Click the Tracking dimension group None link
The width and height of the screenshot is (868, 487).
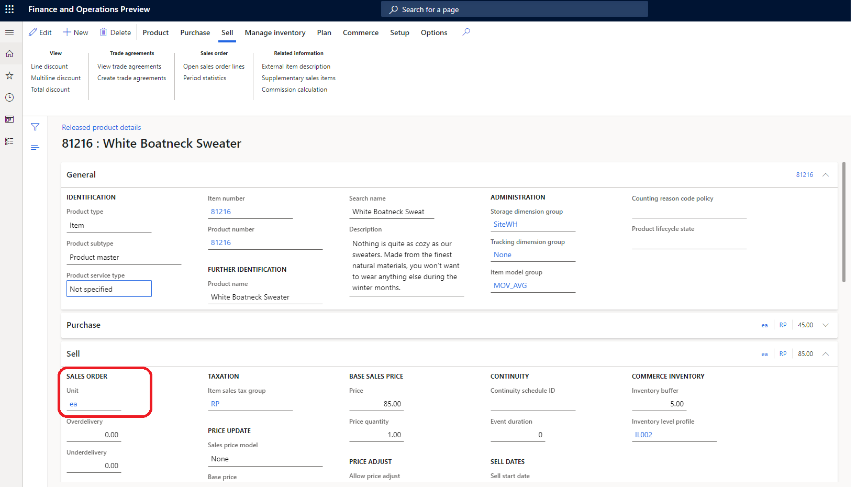tap(503, 254)
